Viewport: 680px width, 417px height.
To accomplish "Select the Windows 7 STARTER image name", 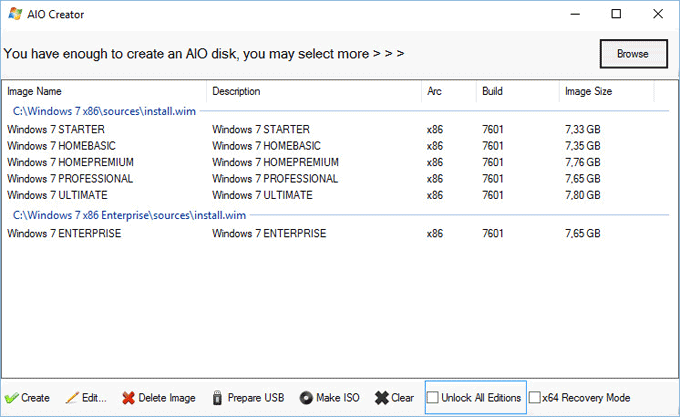I will tap(56, 130).
